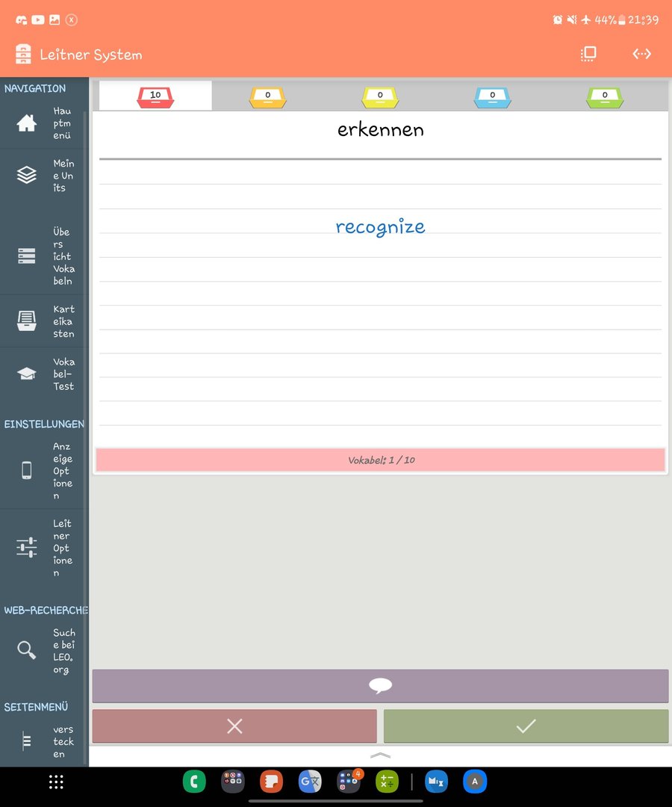Open Übersicht Vokabeln list icon
Image resolution: width=672 pixels, height=807 pixels.
[x=27, y=256]
